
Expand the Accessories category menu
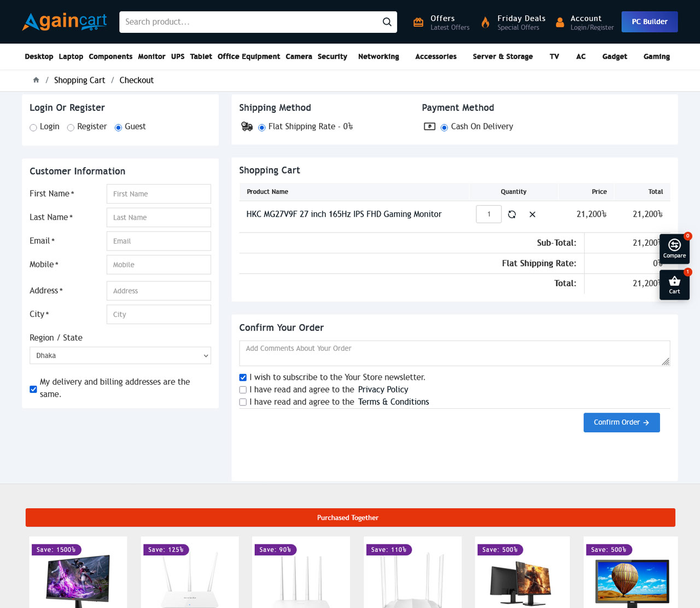435,56
